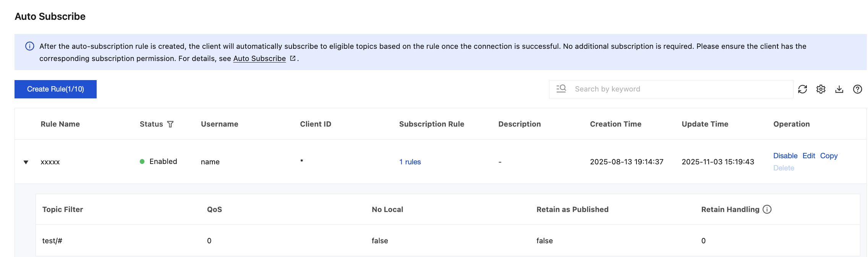Click the help question mark icon

(x=857, y=89)
